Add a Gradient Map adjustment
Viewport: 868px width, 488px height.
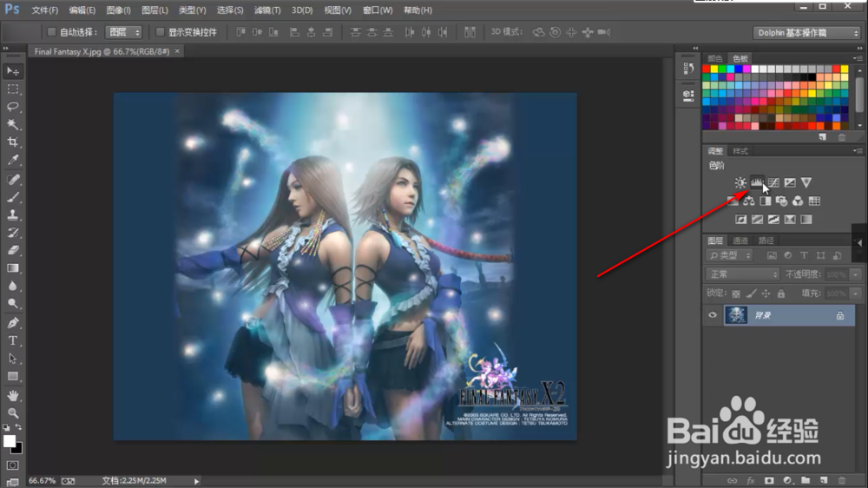[806, 220]
